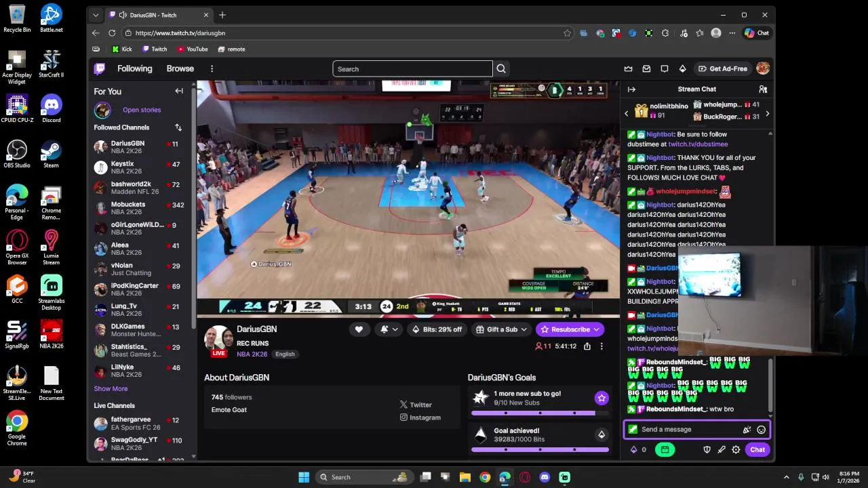The image size is (868, 488).
Task: Click the green channel points button
Action: tap(665, 449)
